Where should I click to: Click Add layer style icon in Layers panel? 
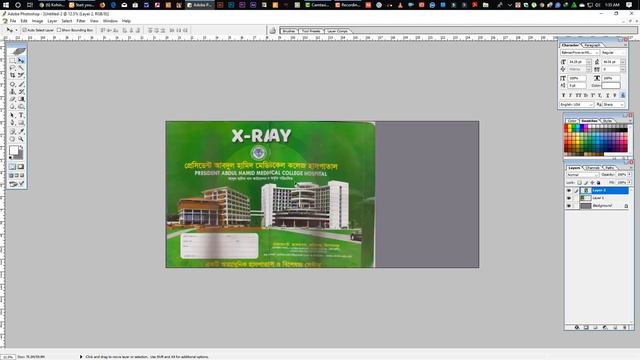tap(577, 327)
